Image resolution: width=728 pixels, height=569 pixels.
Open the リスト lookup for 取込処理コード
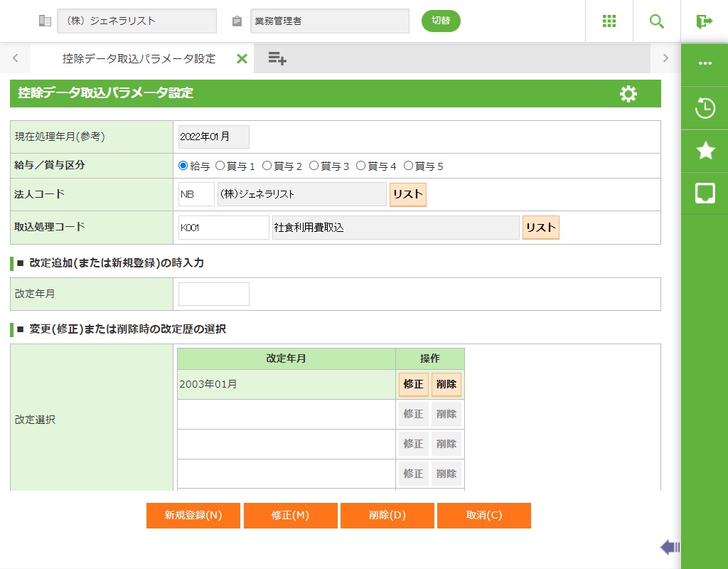coord(540,228)
